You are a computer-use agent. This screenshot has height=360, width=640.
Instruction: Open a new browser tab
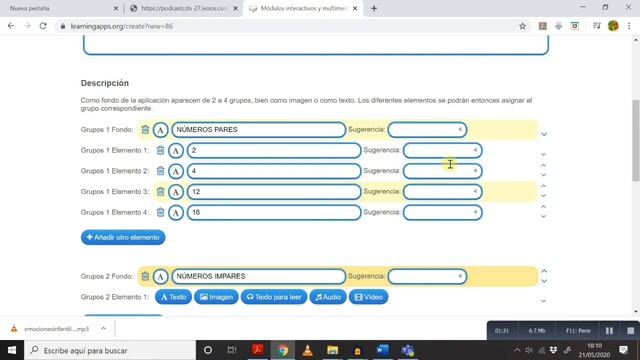(x=373, y=8)
